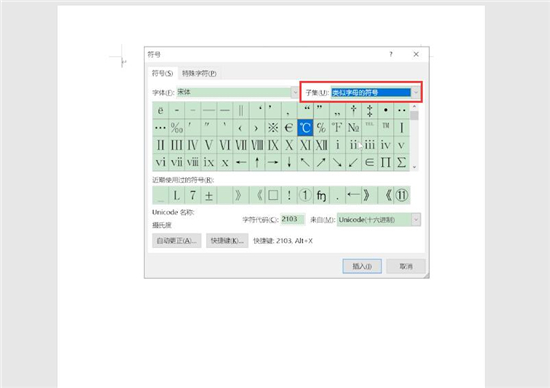Choose the ⑪ circled eleven recent symbol
550x388 pixels.
(402, 195)
